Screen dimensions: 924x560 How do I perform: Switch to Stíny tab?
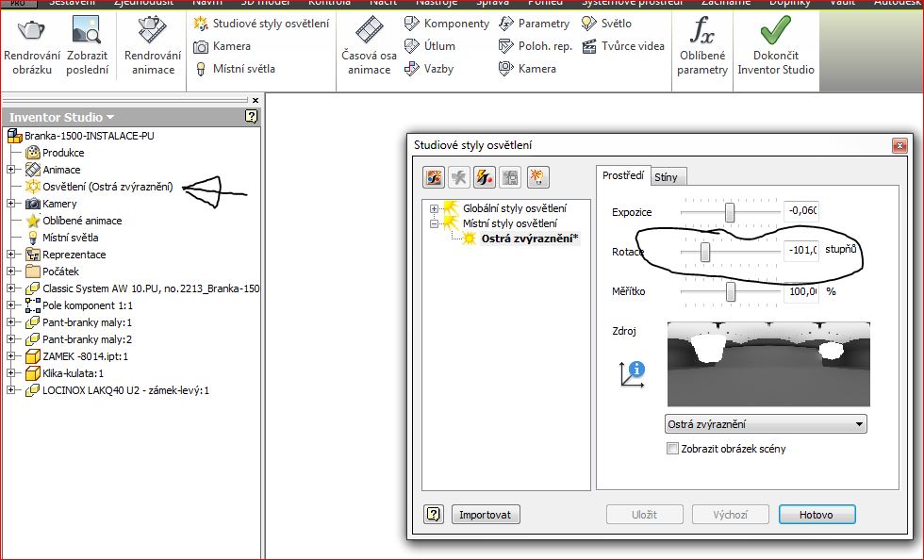click(x=666, y=177)
